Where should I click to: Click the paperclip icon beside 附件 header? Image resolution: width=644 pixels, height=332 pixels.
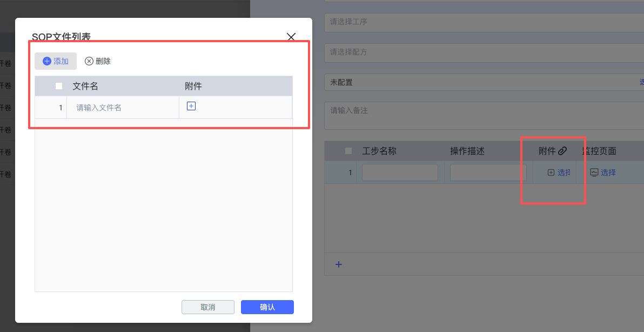562,151
